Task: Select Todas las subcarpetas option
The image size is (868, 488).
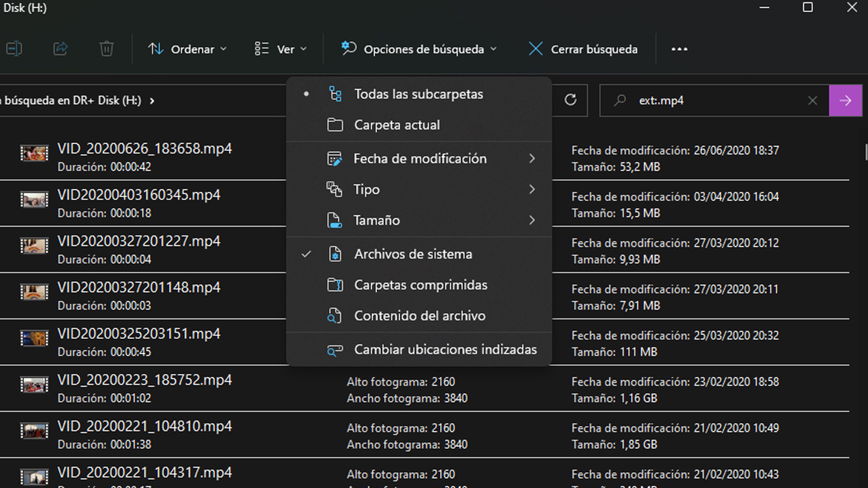Action: tap(418, 94)
